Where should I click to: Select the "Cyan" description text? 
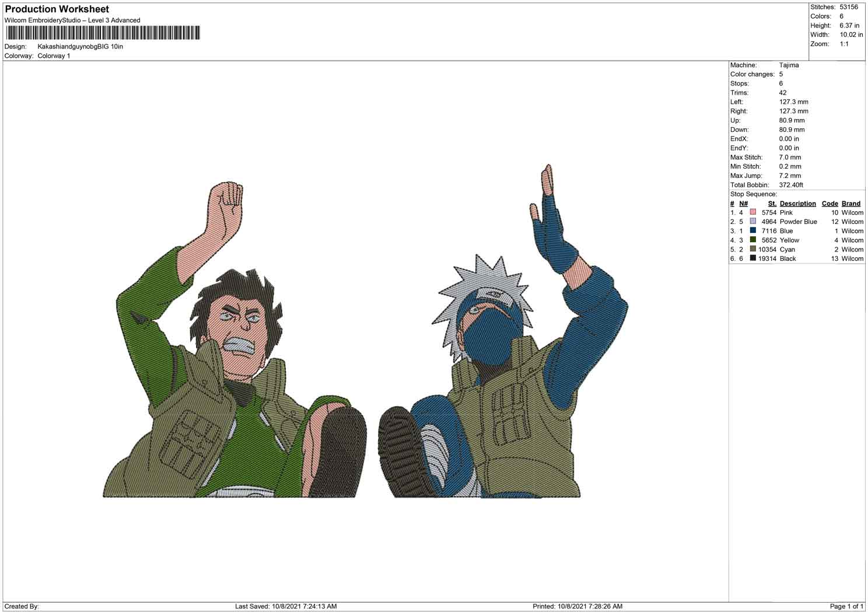(x=787, y=250)
